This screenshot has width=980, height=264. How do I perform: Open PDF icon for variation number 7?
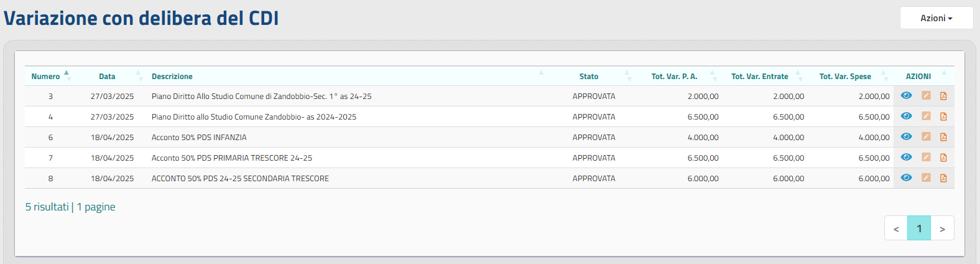click(x=943, y=158)
